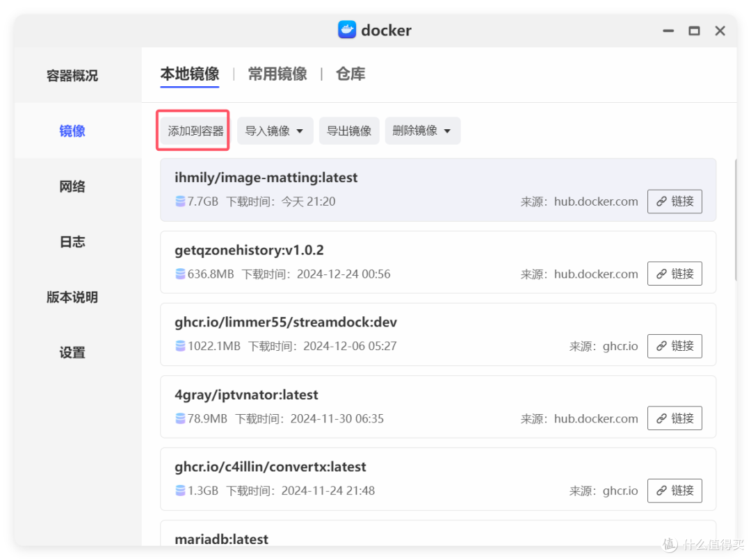751x560 pixels.
Task: Select 镜像 in sidebar
Action: [72, 131]
